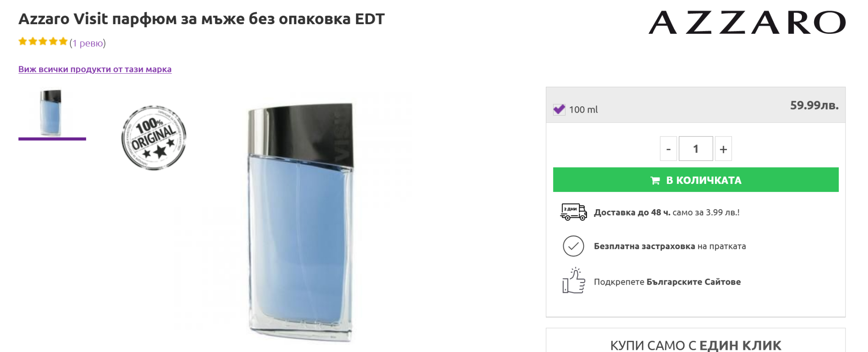Click the Доставка до 48 ч. text

coord(632,212)
